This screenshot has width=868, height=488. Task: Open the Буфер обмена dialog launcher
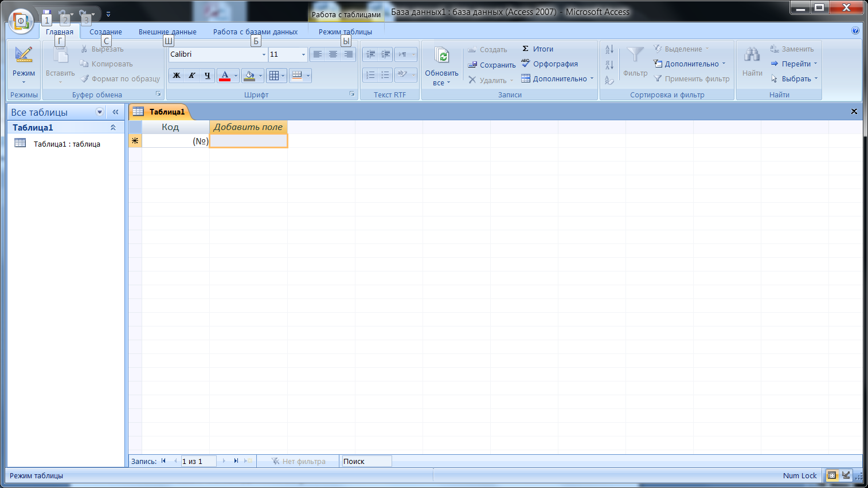coord(158,94)
